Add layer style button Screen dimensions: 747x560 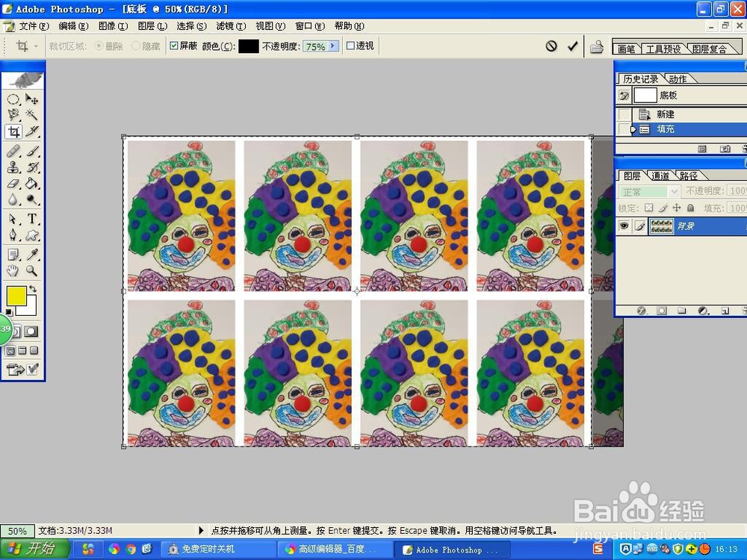tap(642, 311)
